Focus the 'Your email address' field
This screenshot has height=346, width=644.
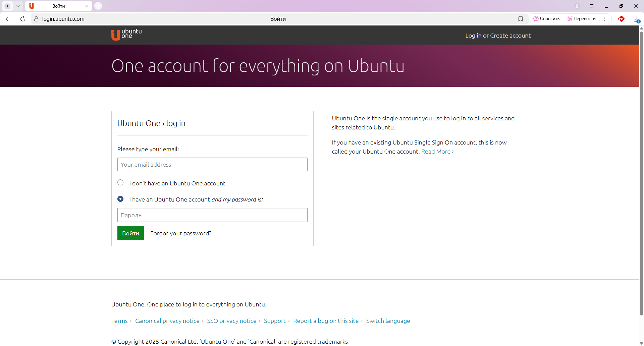pos(212,165)
